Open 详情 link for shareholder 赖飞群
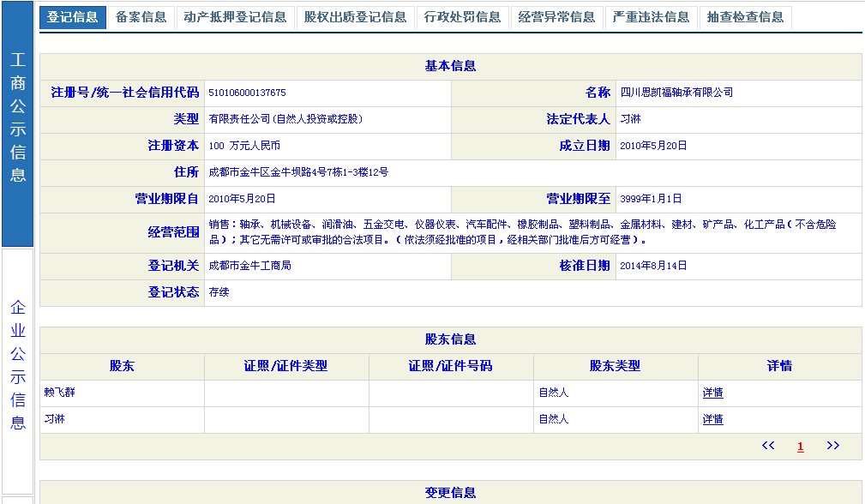The image size is (865, 504). tap(712, 393)
